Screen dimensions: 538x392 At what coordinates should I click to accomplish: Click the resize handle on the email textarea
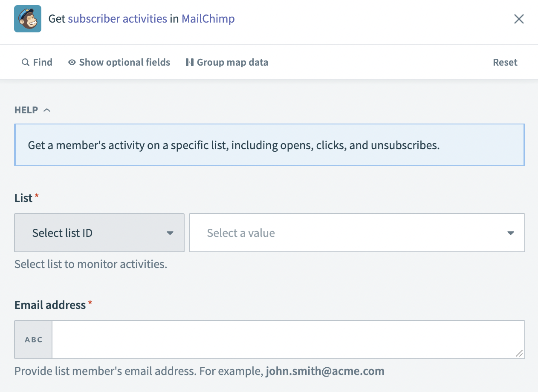tap(519, 354)
